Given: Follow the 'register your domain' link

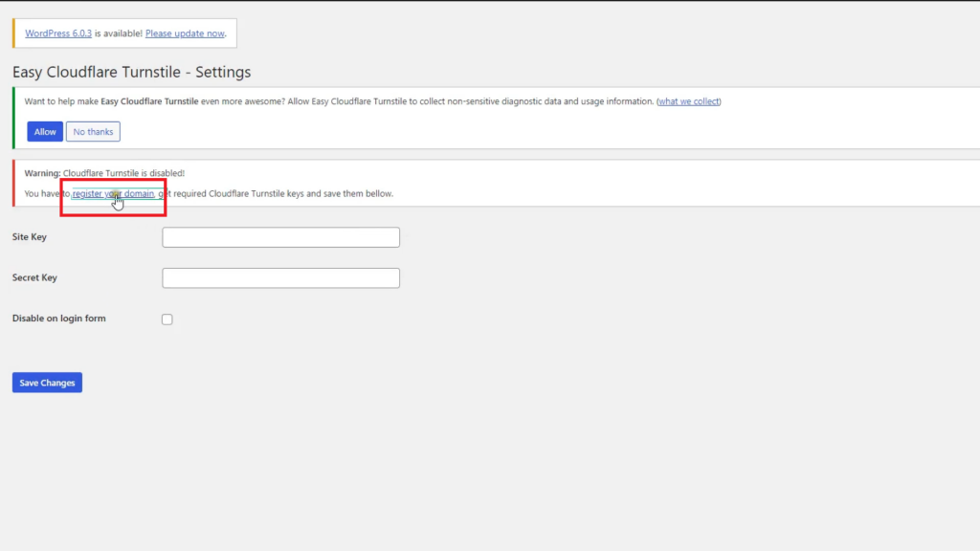Looking at the screenshot, I should point(113,193).
